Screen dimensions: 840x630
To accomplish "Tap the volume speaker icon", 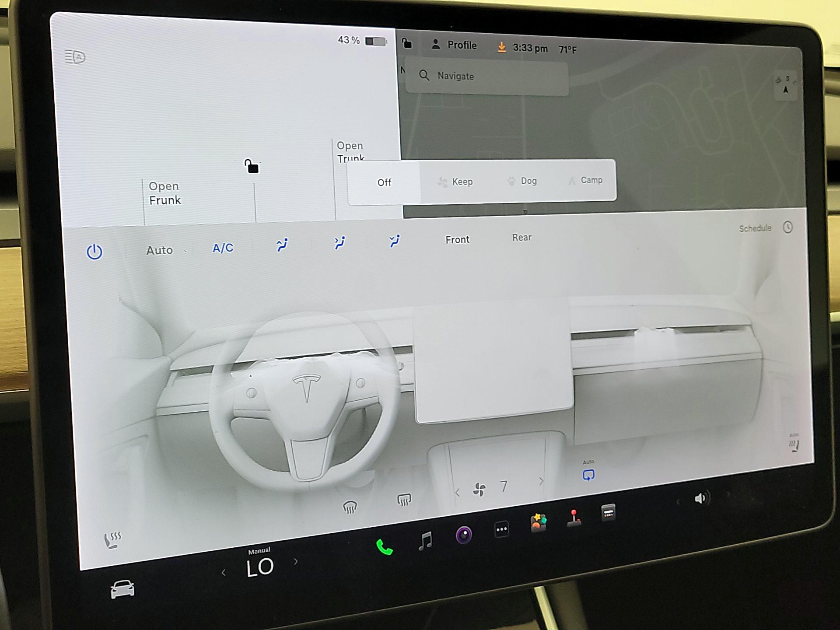I will click(701, 498).
